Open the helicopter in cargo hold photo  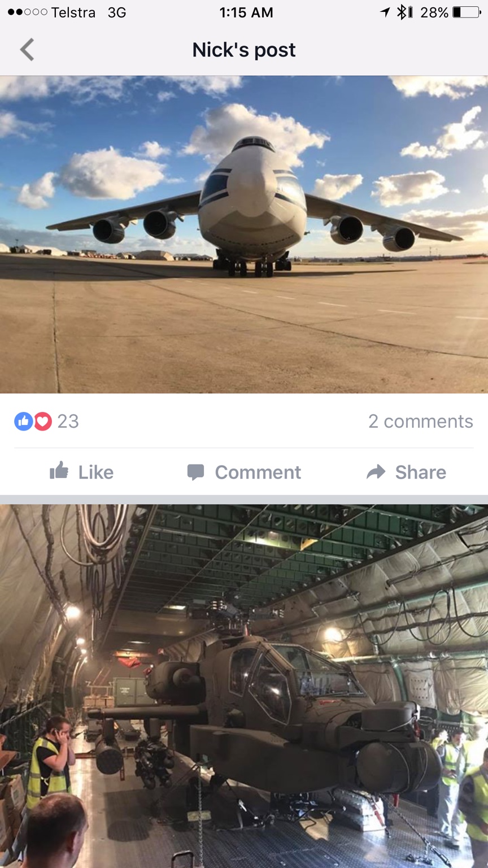pyautogui.click(x=244, y=686)
